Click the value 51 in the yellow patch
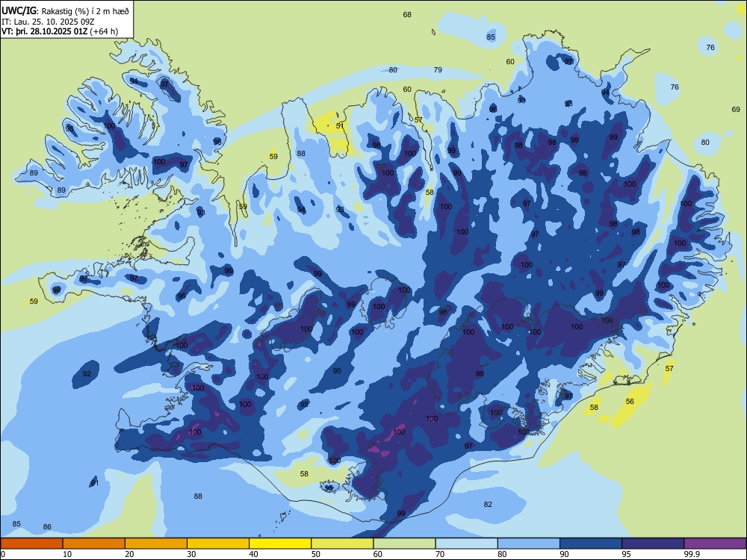Image resolution: width=747 pixels, height=560 pixels. (x=340, y=126)
